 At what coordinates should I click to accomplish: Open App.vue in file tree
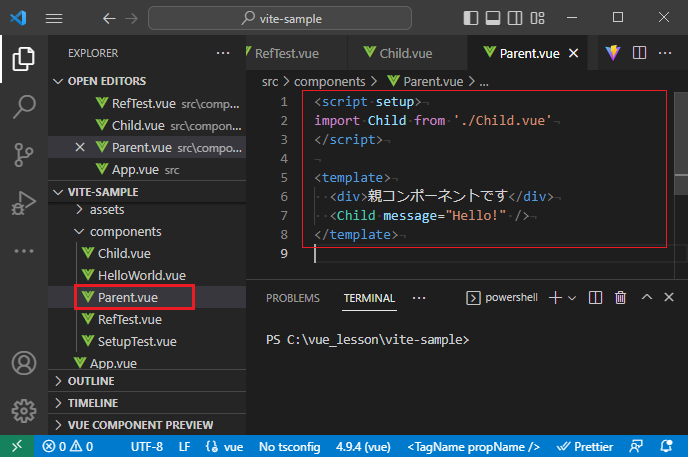[147, 362]
